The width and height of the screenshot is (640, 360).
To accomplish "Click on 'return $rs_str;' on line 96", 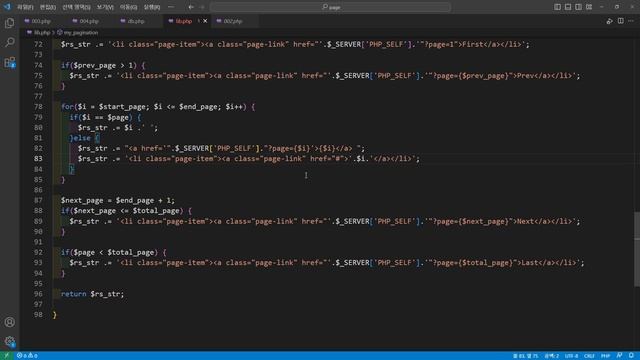I will 92,294.
